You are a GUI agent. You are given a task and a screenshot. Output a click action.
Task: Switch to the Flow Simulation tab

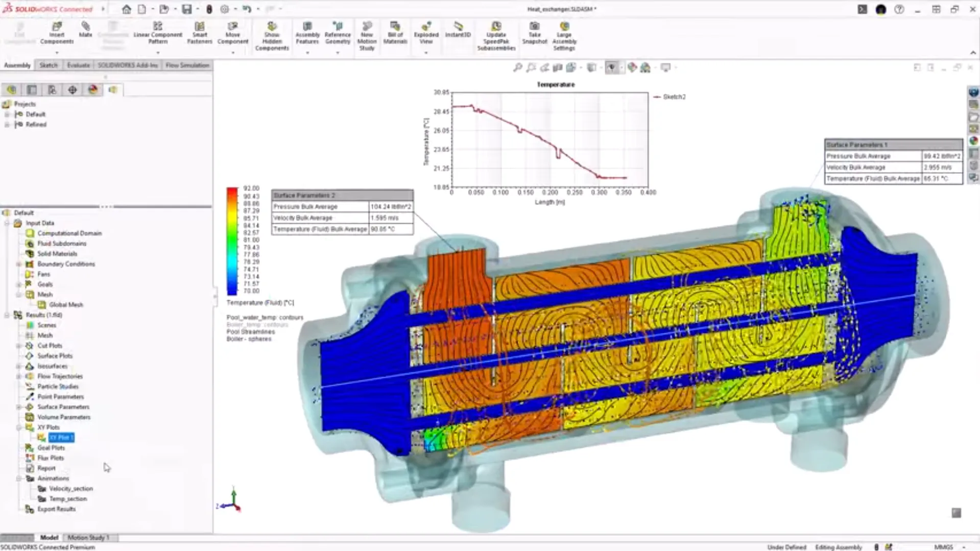(187, 65)
